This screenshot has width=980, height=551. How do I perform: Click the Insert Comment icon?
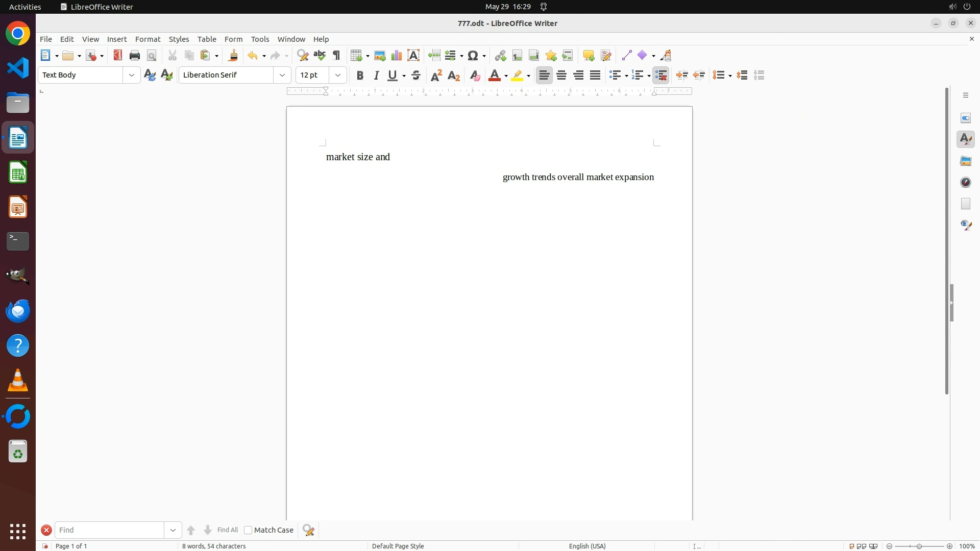coord(589,56)
